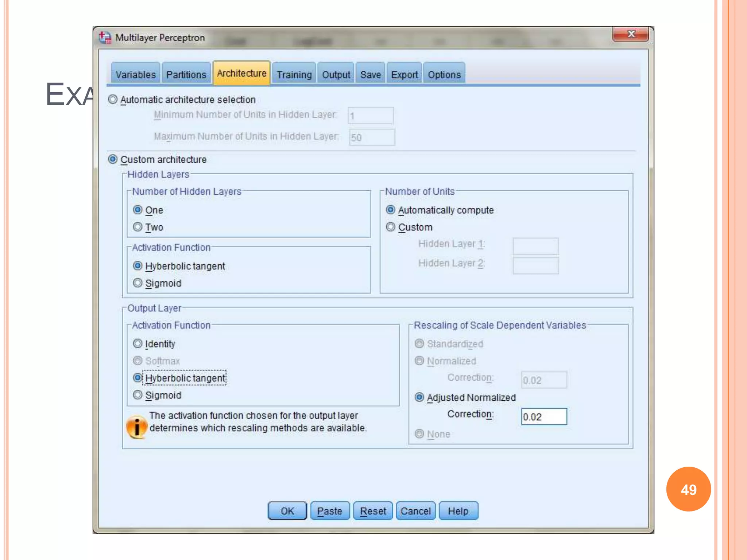Click the Minimum Number of Units field
This screenshot has height=560, width=747.
[371, 116]
